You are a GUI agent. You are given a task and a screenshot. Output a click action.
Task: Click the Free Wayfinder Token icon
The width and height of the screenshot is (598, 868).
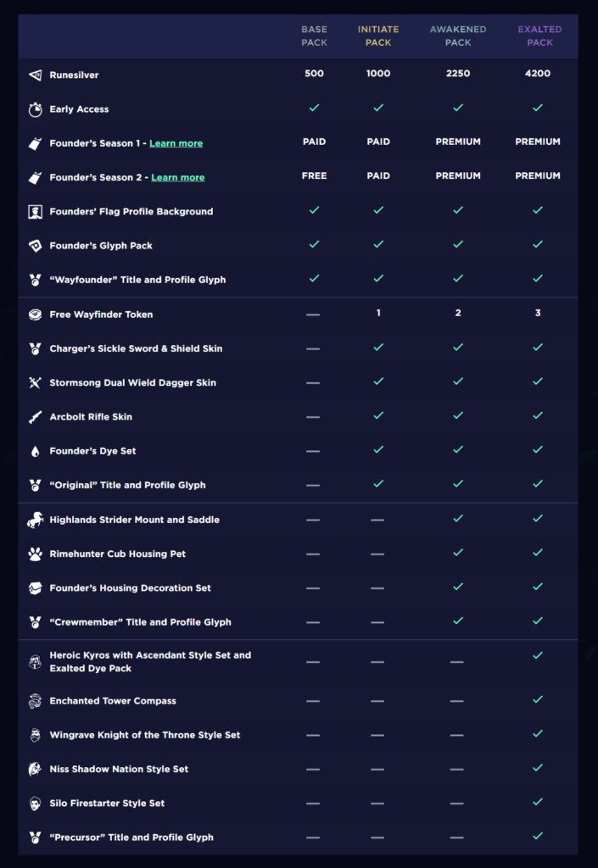35,314
